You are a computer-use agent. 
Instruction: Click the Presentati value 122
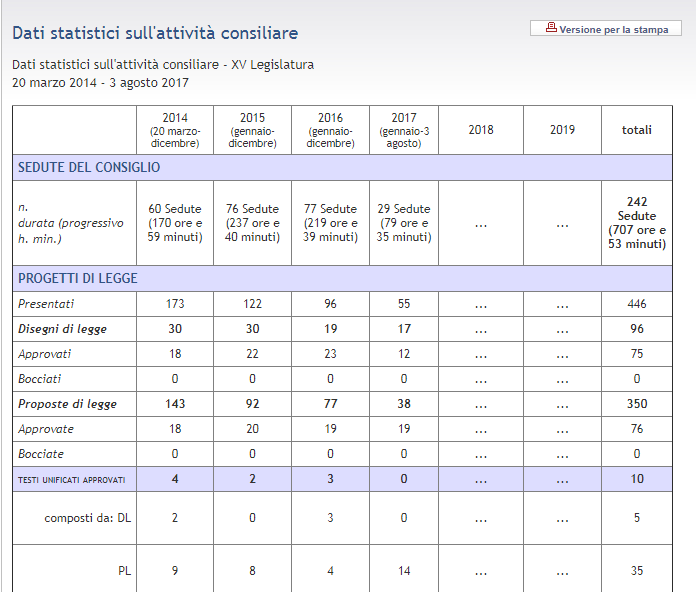click(x=252, y=304)
